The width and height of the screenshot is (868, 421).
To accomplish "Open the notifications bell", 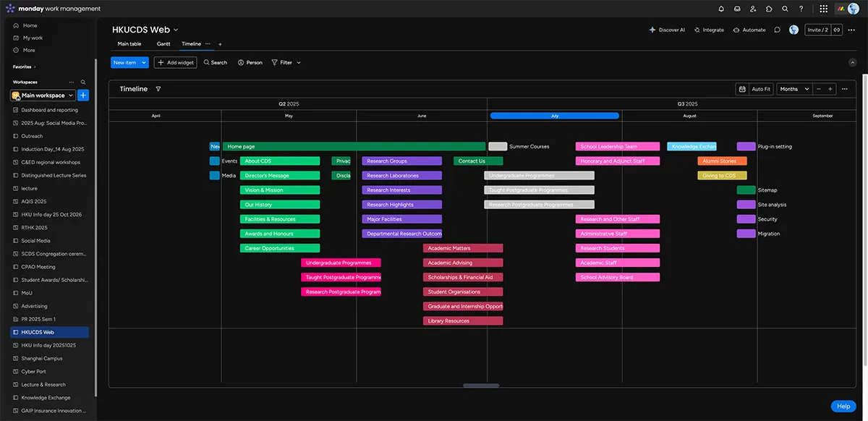I will [x=721, y=9].
